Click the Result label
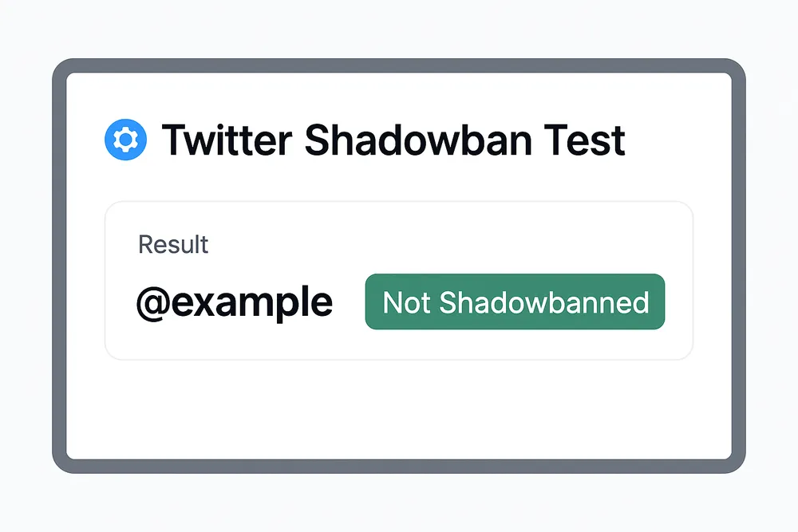The height and width of the screenshot is (532, 798). [173, 244]
